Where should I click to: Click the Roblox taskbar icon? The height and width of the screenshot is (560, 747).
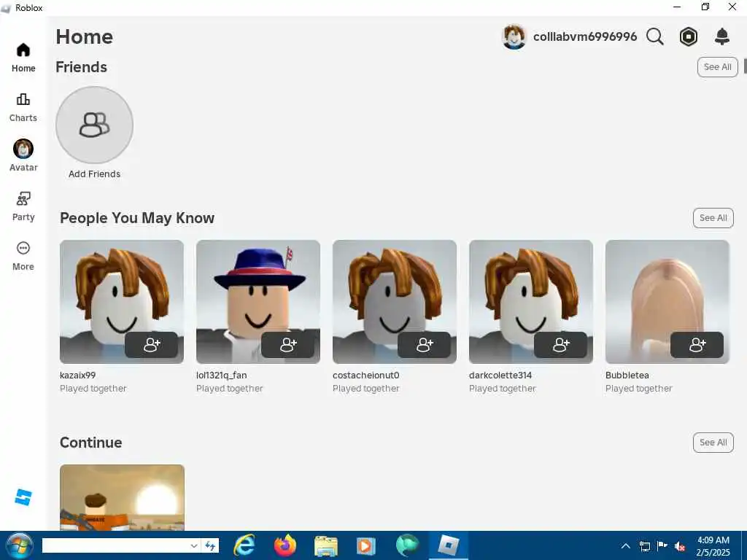448,545
